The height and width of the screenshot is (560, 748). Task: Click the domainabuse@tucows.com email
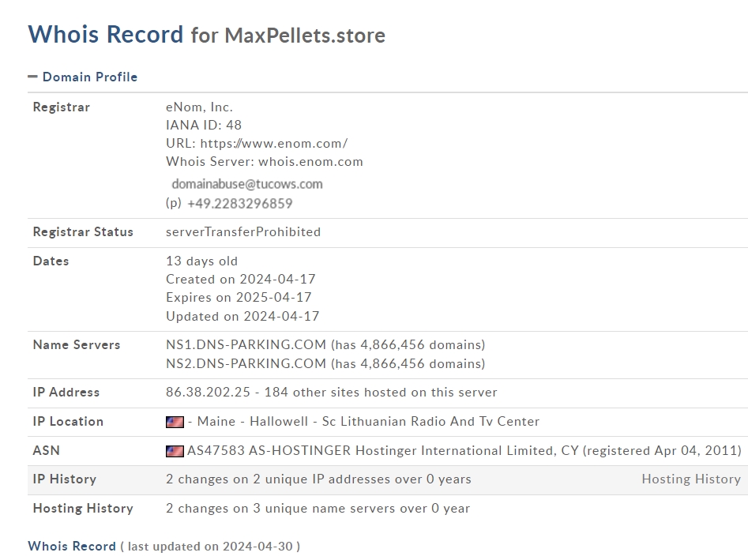pos(247,184)
